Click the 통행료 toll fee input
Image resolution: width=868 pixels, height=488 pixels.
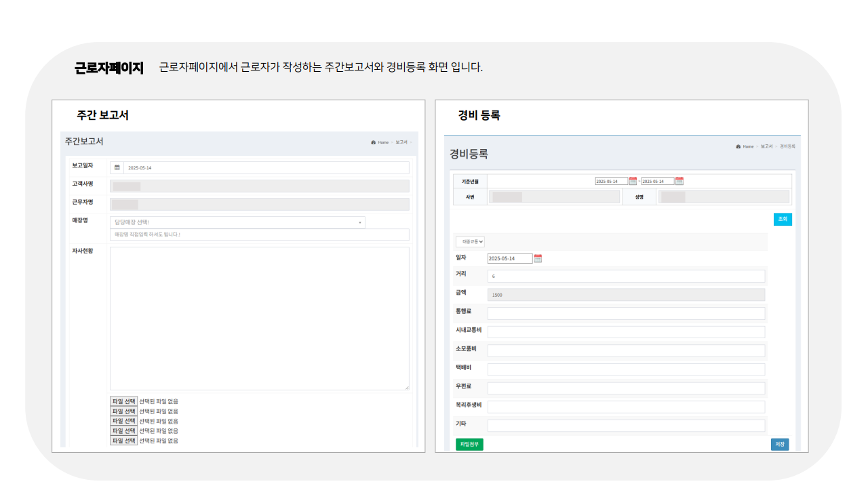coord(626,313)
